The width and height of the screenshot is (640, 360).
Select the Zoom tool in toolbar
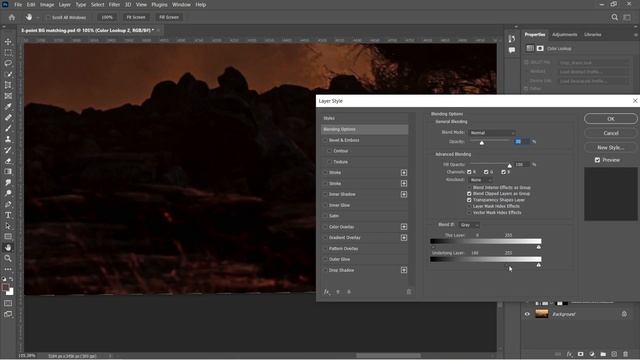(8, 258)
